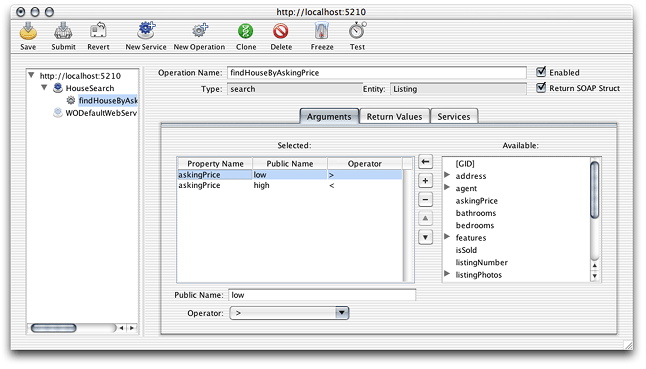Click the Type field showing search

pos(294,89)
